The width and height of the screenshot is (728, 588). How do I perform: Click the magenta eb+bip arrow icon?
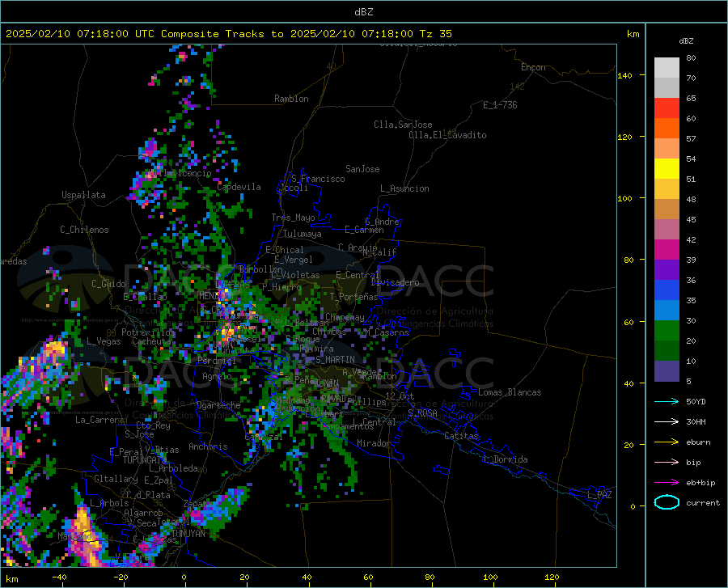tap(667, 483)
